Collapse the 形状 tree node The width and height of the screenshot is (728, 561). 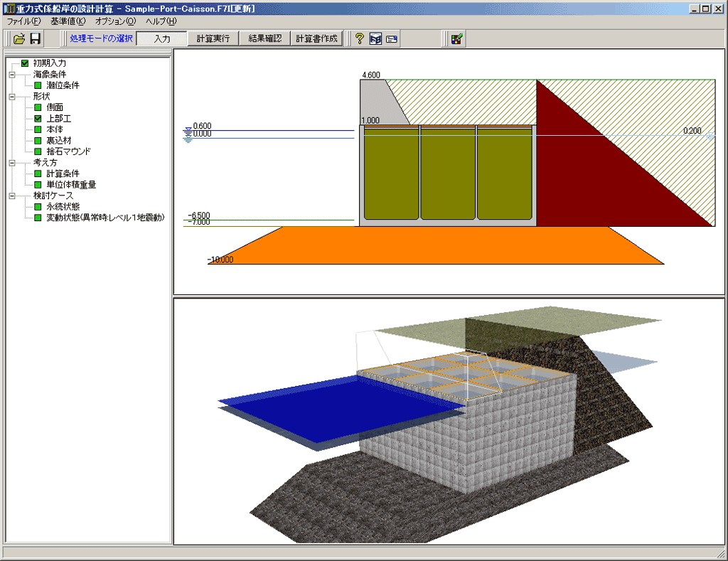[x=12, y=96]
